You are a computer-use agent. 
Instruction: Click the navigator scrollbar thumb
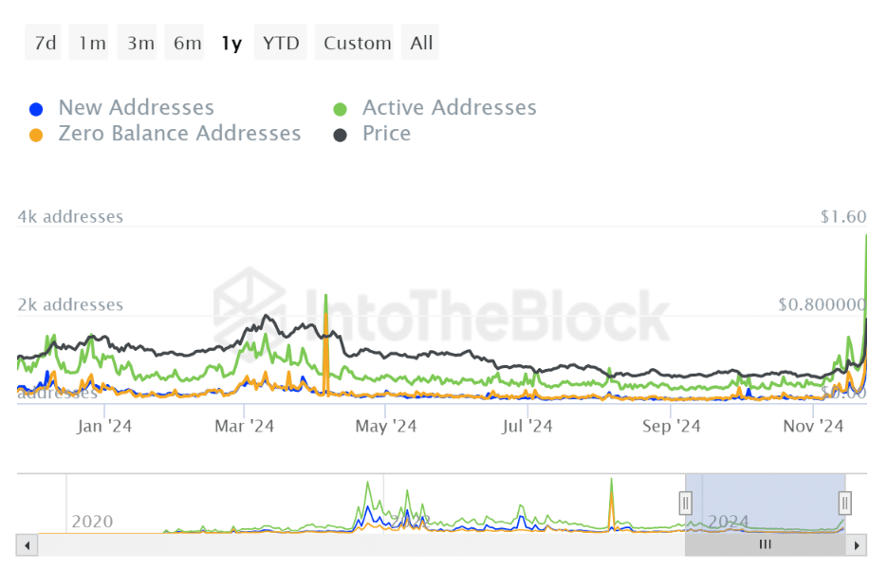[766, 545]
